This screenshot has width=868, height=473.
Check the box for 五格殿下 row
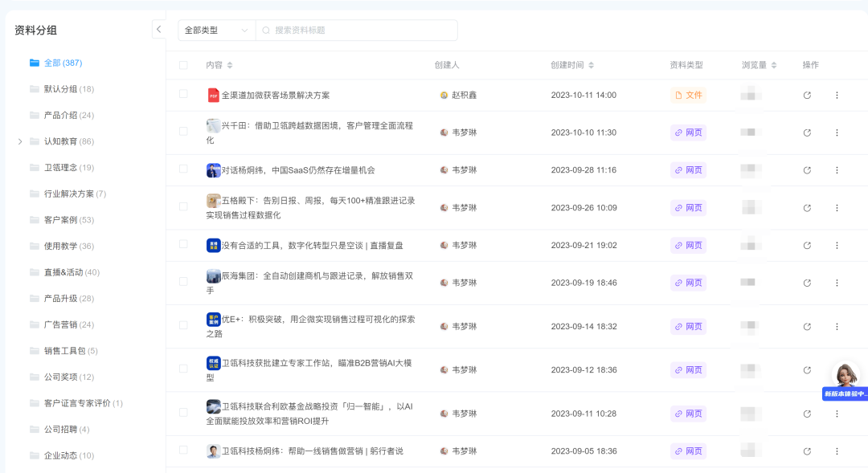183,206
